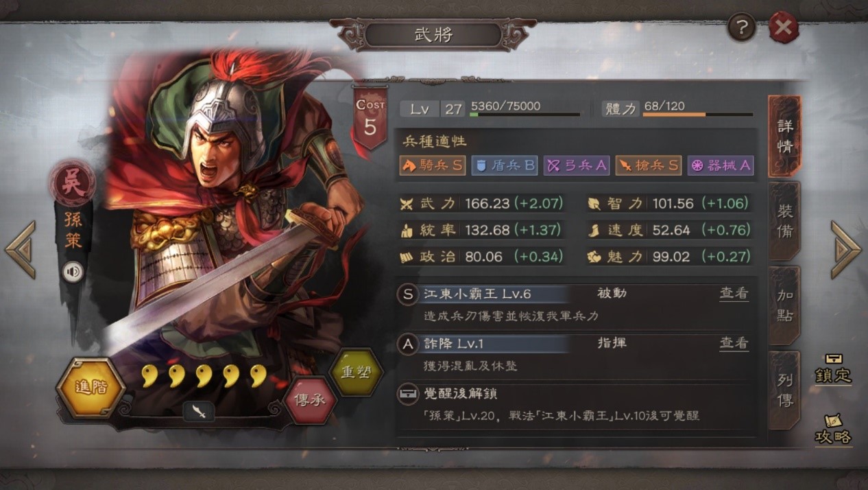
Task: Switch to the 裝備 tab
Action: coord(784,221)
